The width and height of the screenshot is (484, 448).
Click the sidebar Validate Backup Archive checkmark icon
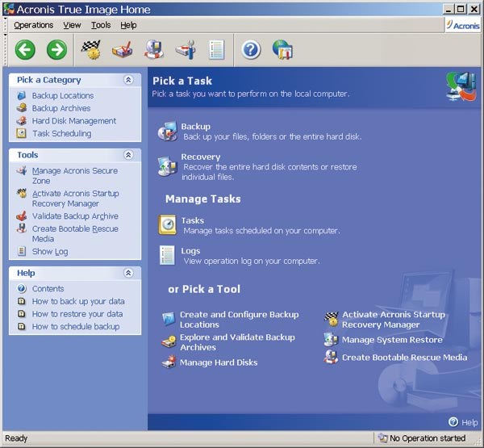pos(21,216)
